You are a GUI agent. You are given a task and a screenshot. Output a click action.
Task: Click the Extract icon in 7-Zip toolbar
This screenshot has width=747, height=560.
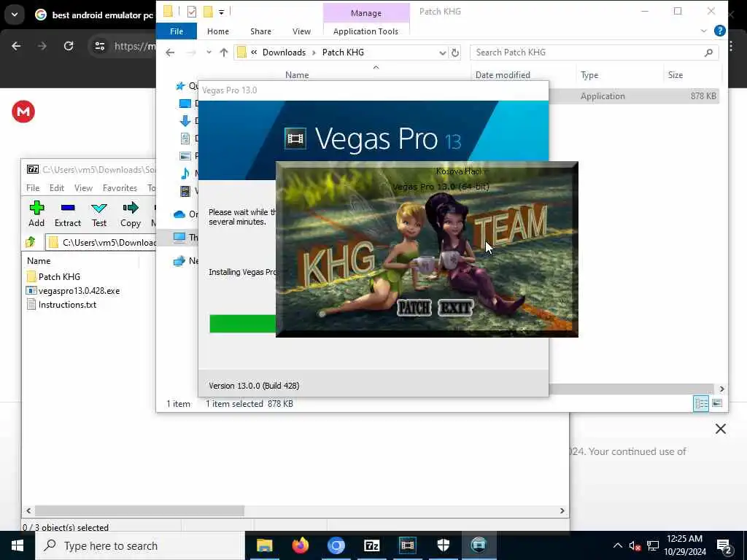click(68, 208)
